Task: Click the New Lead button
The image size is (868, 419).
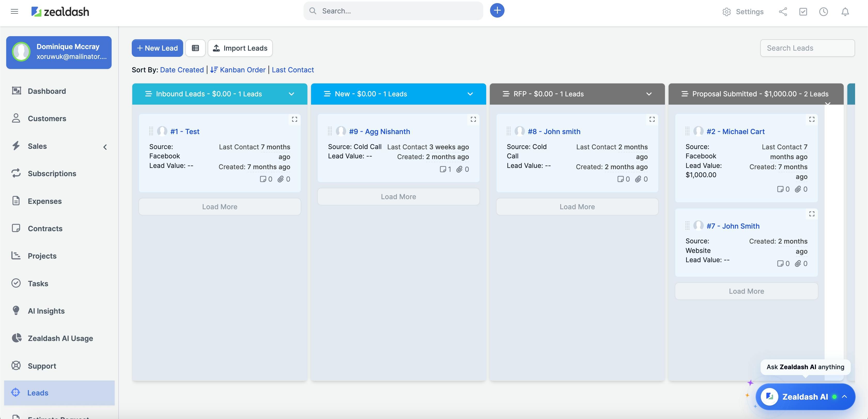Action: pyautogui.click(x=157, y=48)
